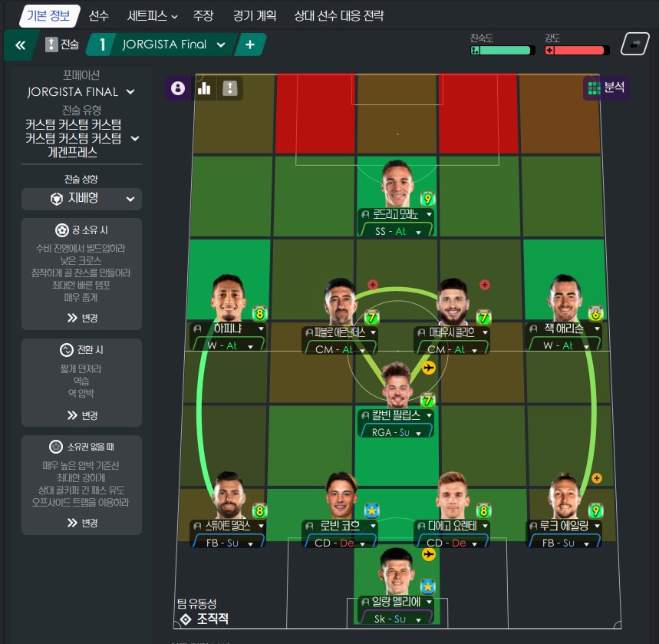659x644 pixels.
Task: Open the 상대 선수 대응 전략 tab
Action: [339, 16]
